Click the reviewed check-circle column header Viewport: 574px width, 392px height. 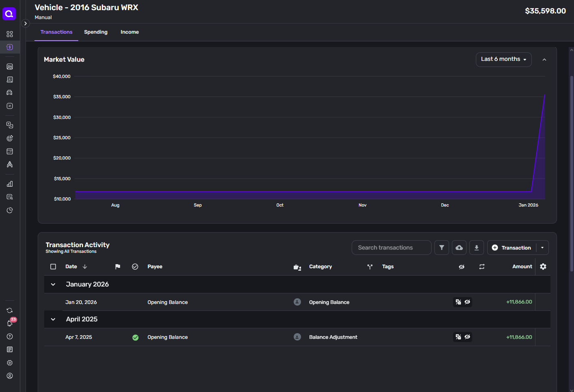click(135, 267)
